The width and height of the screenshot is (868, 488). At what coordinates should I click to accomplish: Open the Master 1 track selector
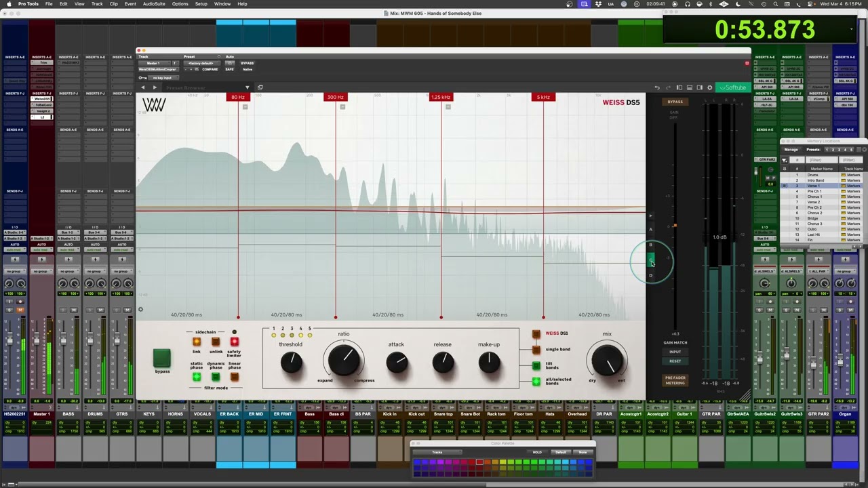coord(155,63)
